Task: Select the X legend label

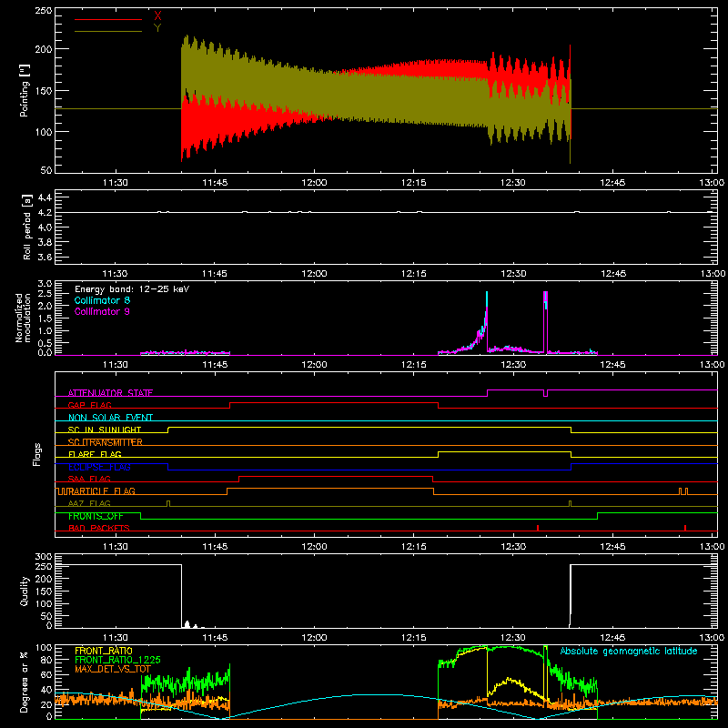Action: pos(157,16)
